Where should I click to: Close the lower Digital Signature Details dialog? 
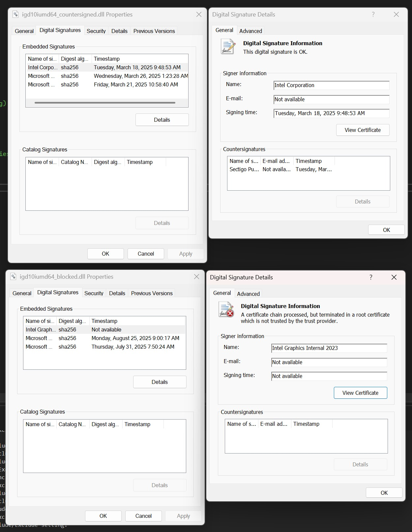[394, 277]
